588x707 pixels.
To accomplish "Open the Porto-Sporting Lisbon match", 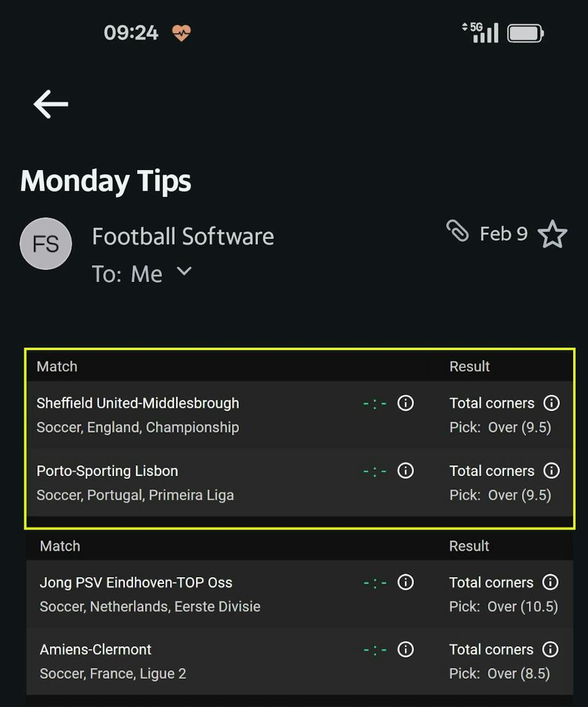I will (x=107, y=471).
